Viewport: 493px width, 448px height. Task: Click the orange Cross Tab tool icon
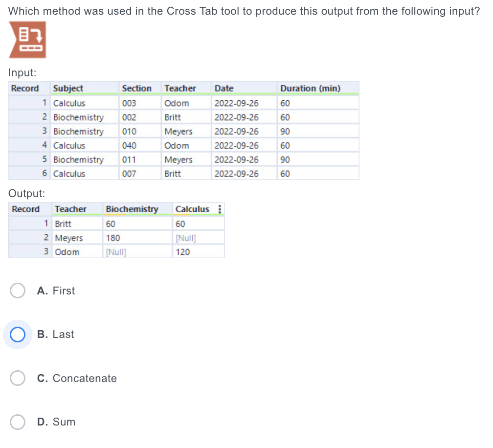pos(28,40)
